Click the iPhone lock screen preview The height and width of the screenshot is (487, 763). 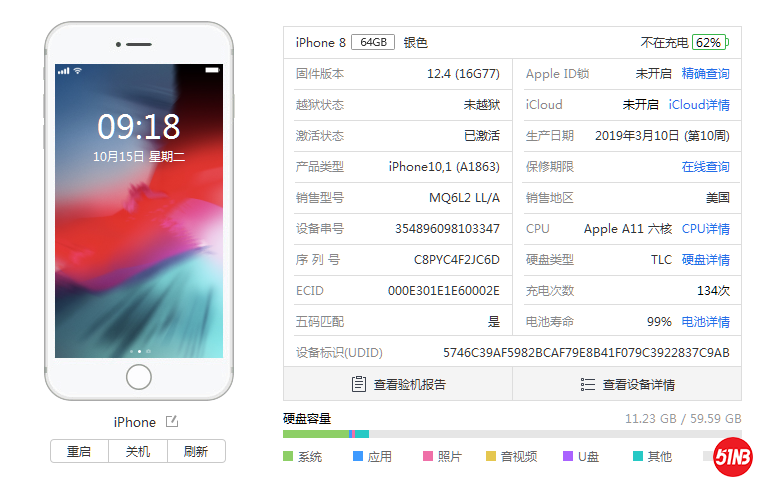(x=139, y=211)
